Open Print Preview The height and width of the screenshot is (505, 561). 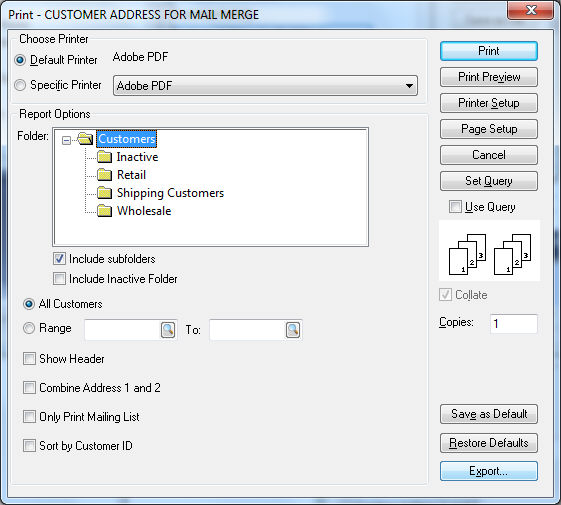click(x=489, y=77)
